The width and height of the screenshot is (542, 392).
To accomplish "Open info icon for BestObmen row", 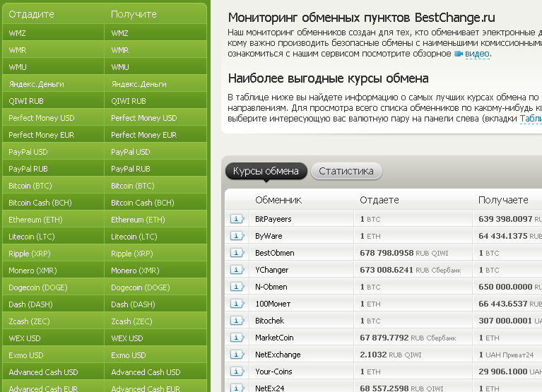I will click(237, 253).
